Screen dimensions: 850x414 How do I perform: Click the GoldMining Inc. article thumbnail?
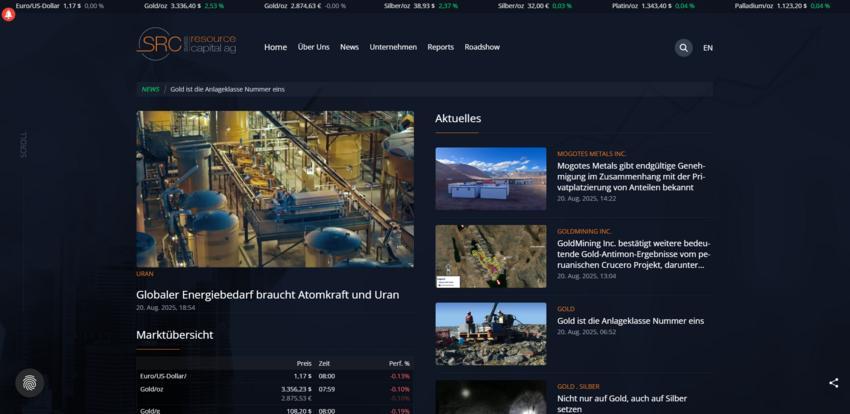tap(490, 256)
